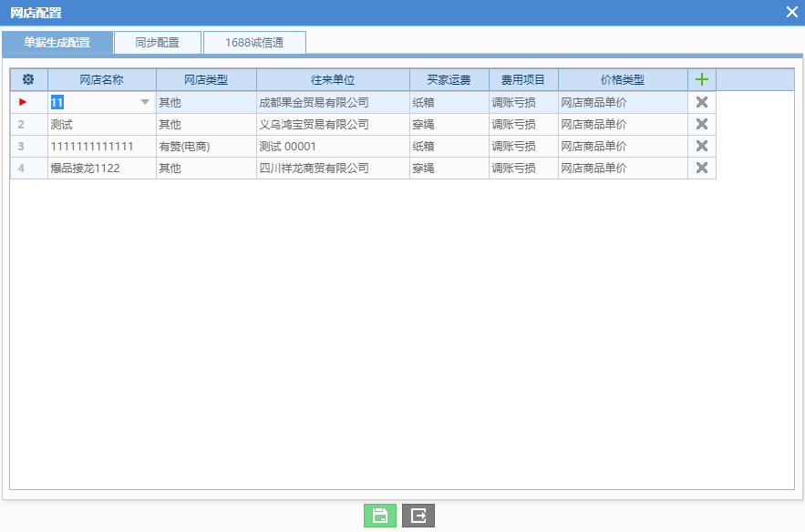This screenshot has height=532, width=805.
Task: Click 往来单位 column header
Action: click(333, 79)
